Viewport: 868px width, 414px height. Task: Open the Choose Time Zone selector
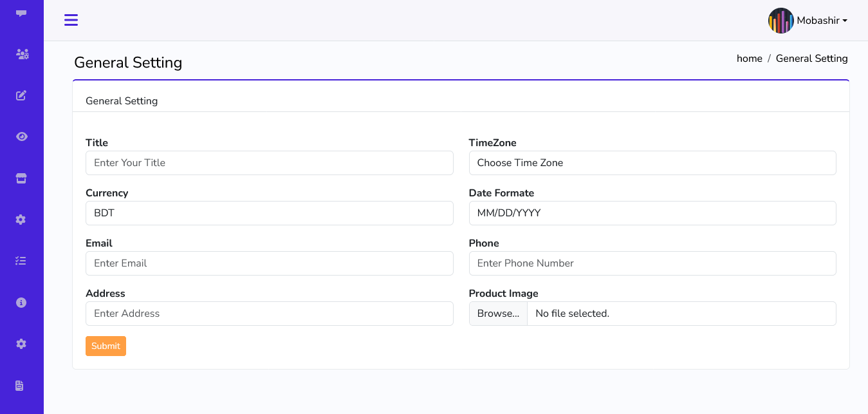652,162
